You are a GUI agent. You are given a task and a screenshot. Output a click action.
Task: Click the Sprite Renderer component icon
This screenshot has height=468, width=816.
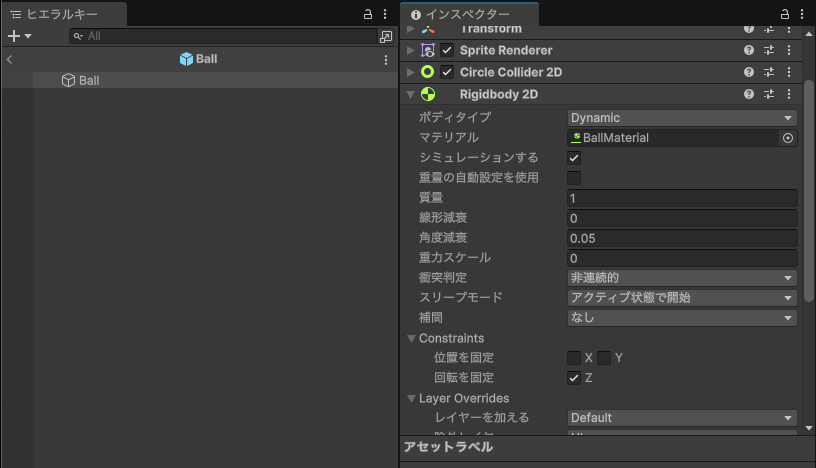[428, 50]
